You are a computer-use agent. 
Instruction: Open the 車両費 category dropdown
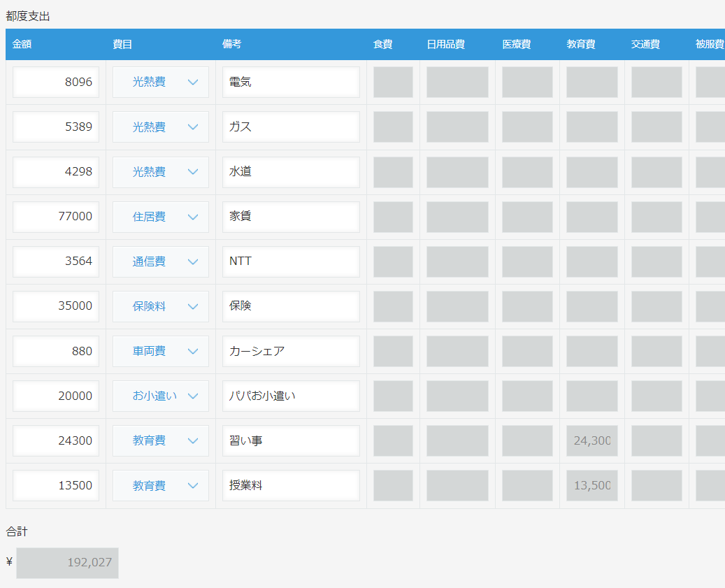pyautogui.click(x=160, y=351)
